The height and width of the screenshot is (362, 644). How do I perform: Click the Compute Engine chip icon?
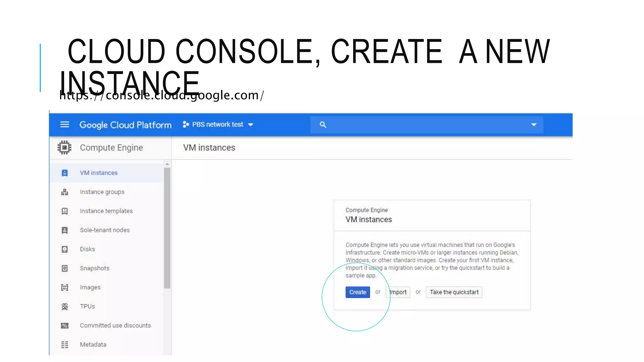(x=64, y=147)
